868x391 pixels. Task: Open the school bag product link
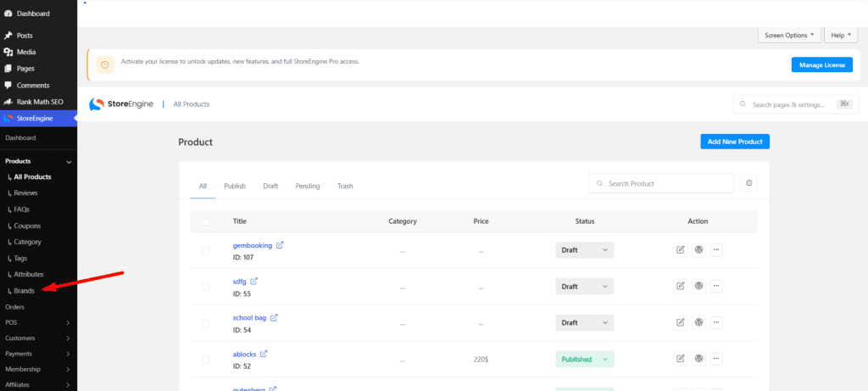pyautogui.click(x=250, y=318)
